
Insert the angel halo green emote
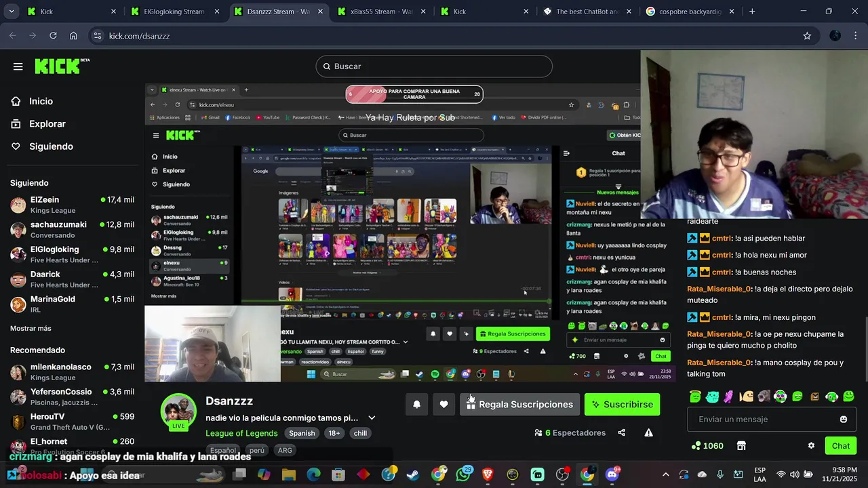[x=695, y=396]
